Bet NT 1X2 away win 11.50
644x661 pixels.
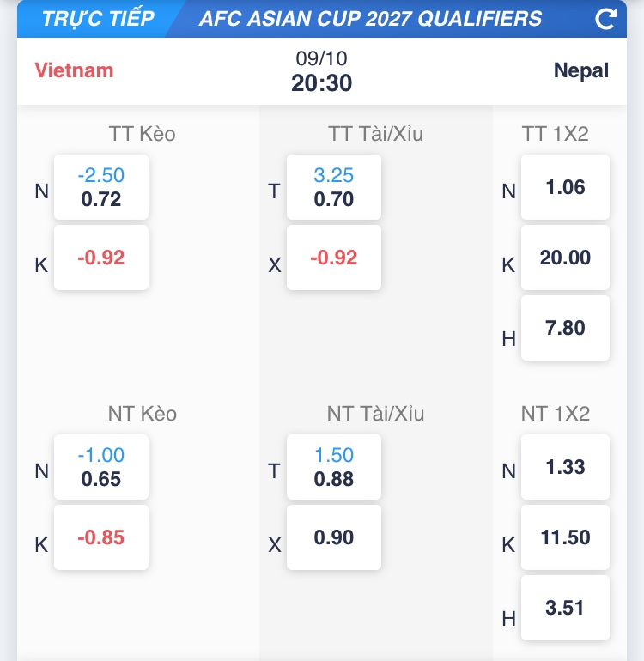coord(565,537)
